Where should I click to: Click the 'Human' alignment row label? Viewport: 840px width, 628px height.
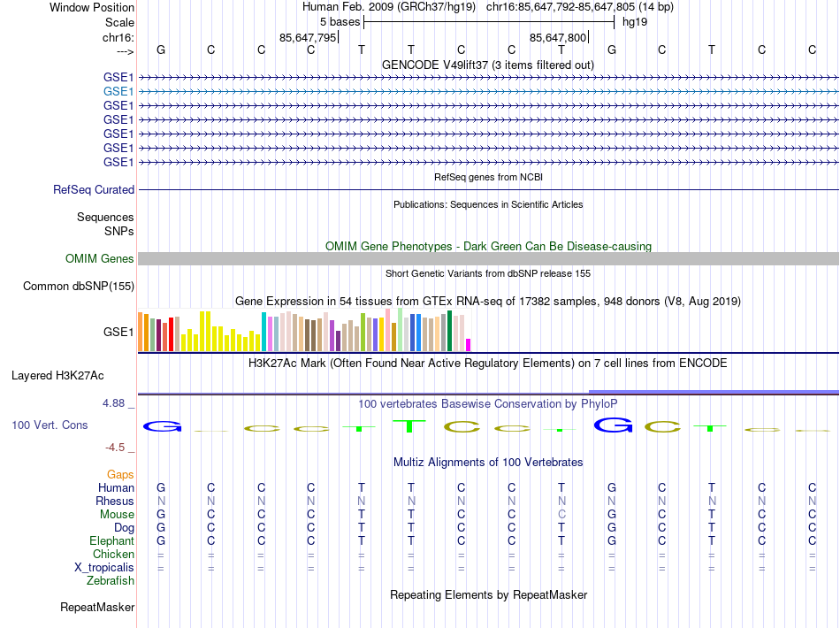[116, 487]
